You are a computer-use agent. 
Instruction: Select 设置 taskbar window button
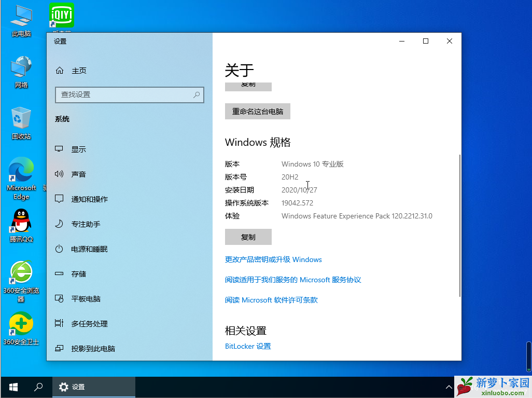pos(94,387)
